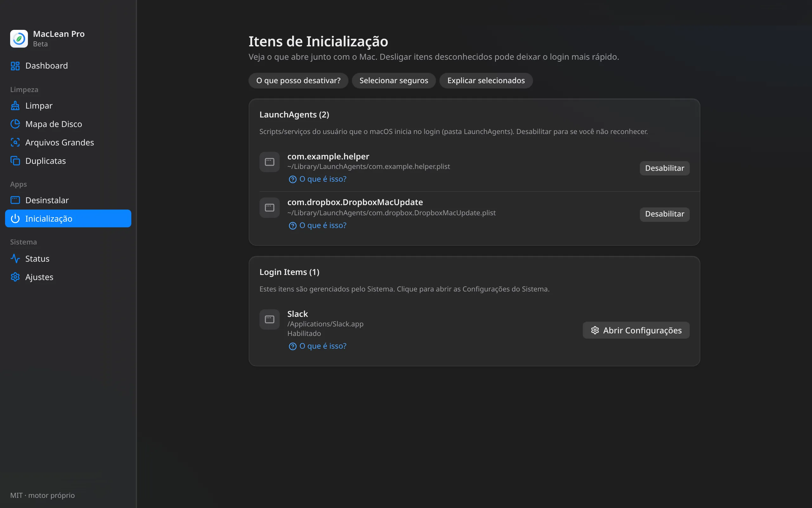Image resolution: width=812 pixels, height=508 pixels.
Task: Click 'O que posso desativar?' button
Action: [x=298, y=81]
